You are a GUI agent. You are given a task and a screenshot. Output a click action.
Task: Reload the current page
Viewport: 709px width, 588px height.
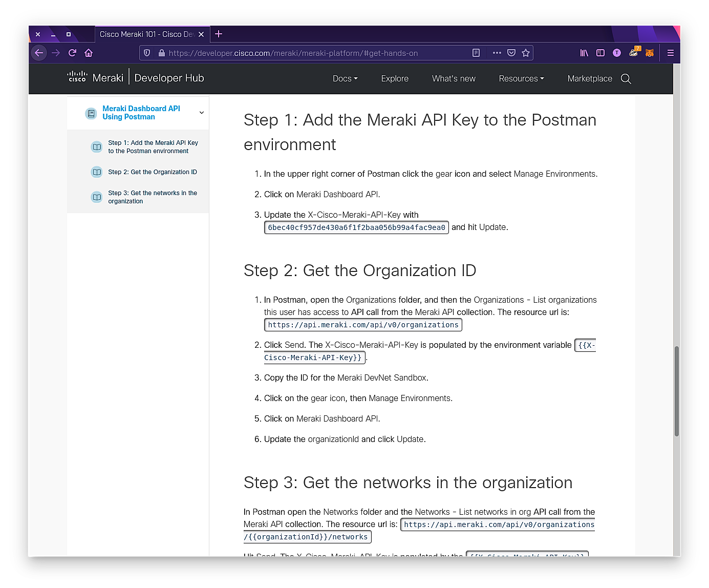[72, 53]
